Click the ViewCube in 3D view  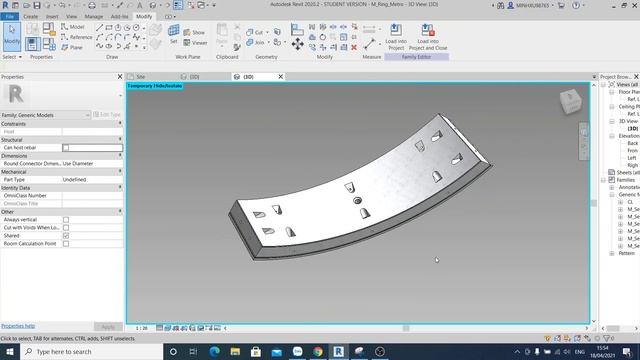571,101
